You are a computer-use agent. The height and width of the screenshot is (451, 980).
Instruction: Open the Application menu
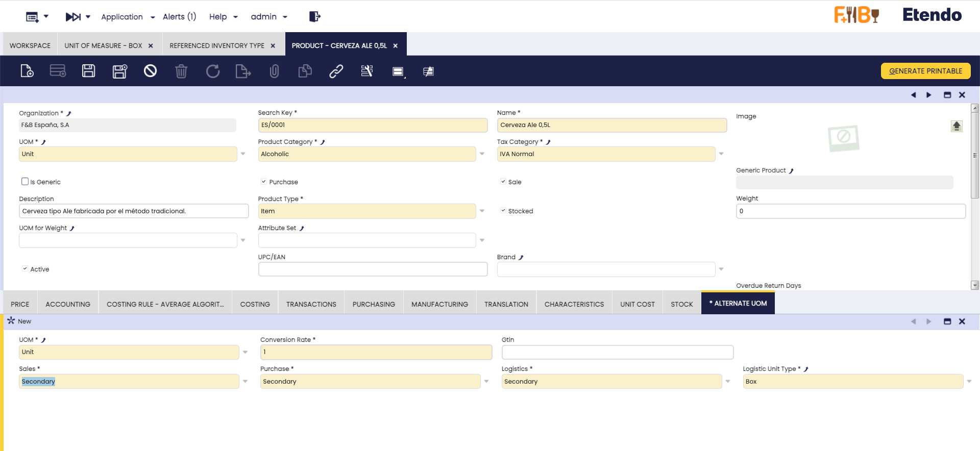pyautogui.click(x=128, y=17)
